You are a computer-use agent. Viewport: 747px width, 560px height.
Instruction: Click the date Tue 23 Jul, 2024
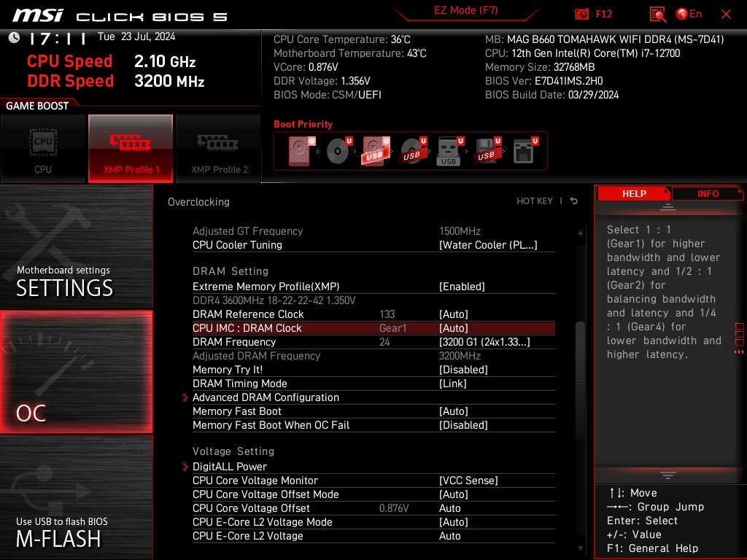coord(136,36)
